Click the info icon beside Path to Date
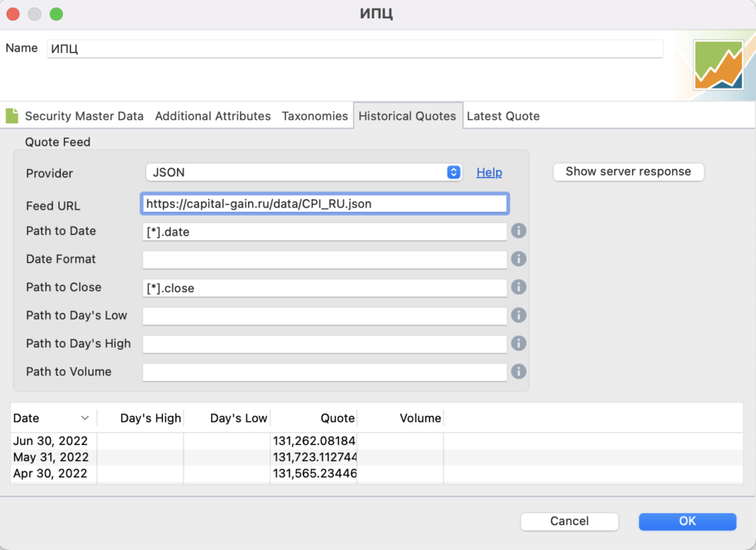Image resolution: width=756 pixels, height=550 pixels. (x=518, y=231)
